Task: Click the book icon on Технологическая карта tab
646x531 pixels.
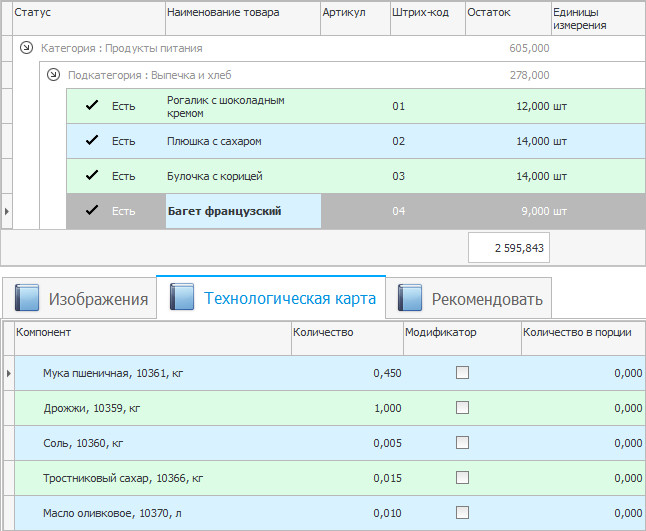Action: 182,297
